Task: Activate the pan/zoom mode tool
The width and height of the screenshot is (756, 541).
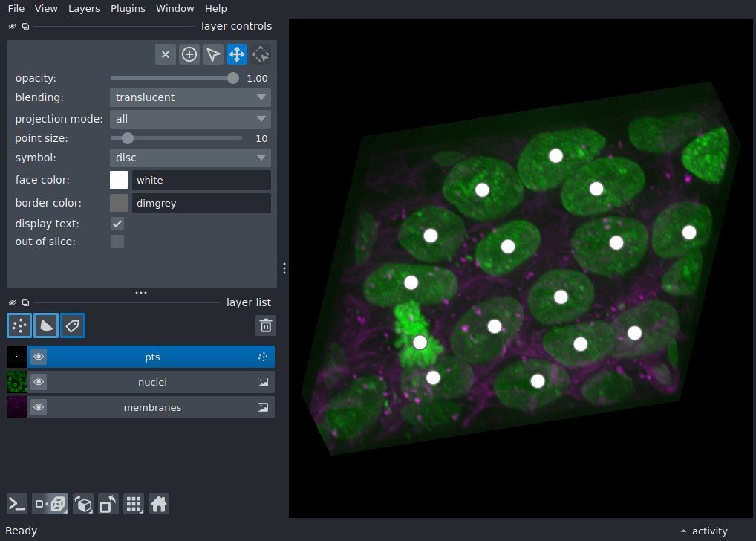Action: tap(237, 54)
